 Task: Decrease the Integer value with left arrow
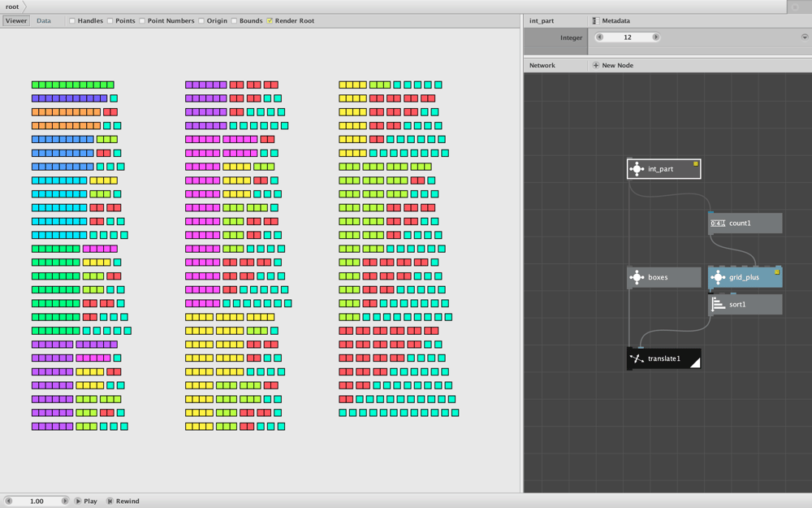click(x=600, y=37)
